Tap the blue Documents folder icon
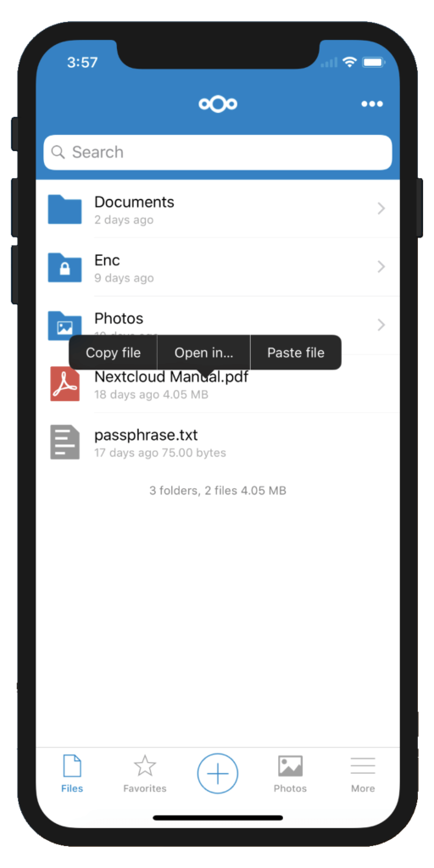This screenshot has width=434, height=868. click(64, 209)
